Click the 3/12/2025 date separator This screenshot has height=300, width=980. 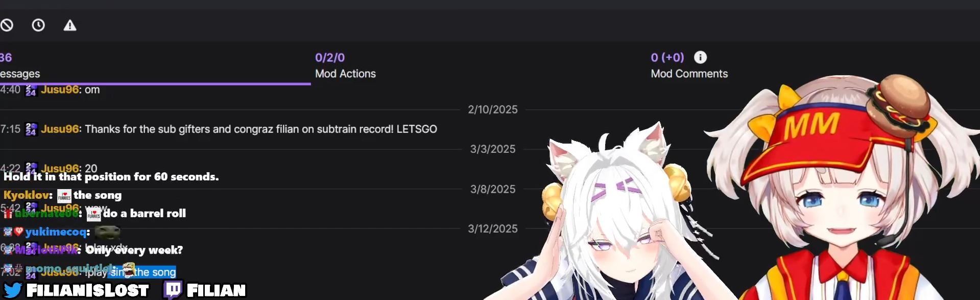click(x=493, y=228)
